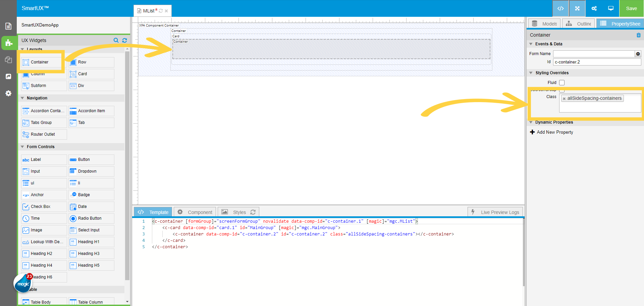
Task: Open the settings gears icon in top bar
Action: (594, 8)
